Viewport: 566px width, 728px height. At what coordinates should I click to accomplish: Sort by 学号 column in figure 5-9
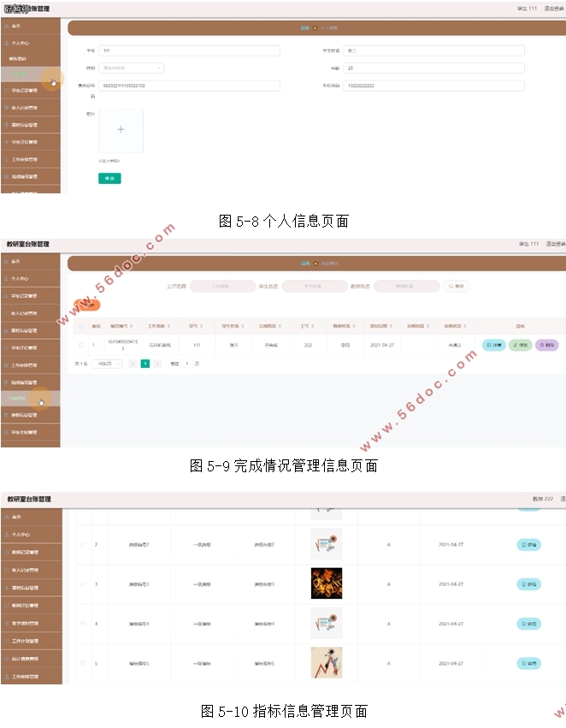click(x=201, y=327)
